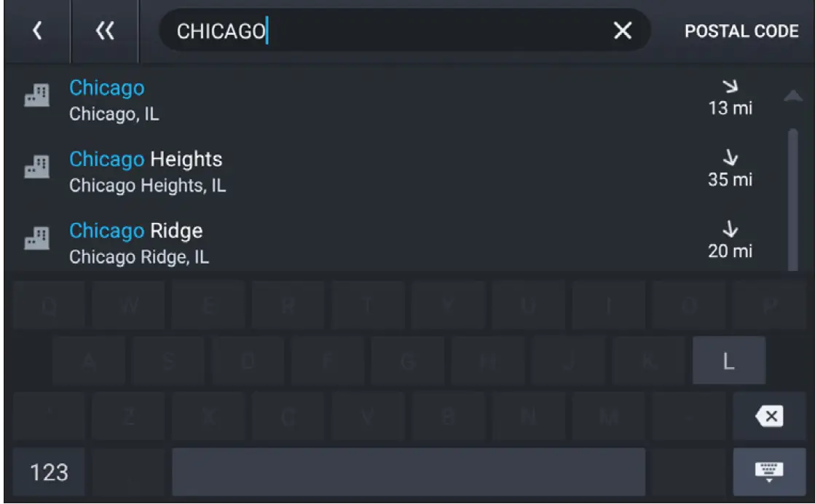This screenshot has width=815, height=504.
Task: Click the city icon beside Chicago Heights
Action: click(36, 167)
